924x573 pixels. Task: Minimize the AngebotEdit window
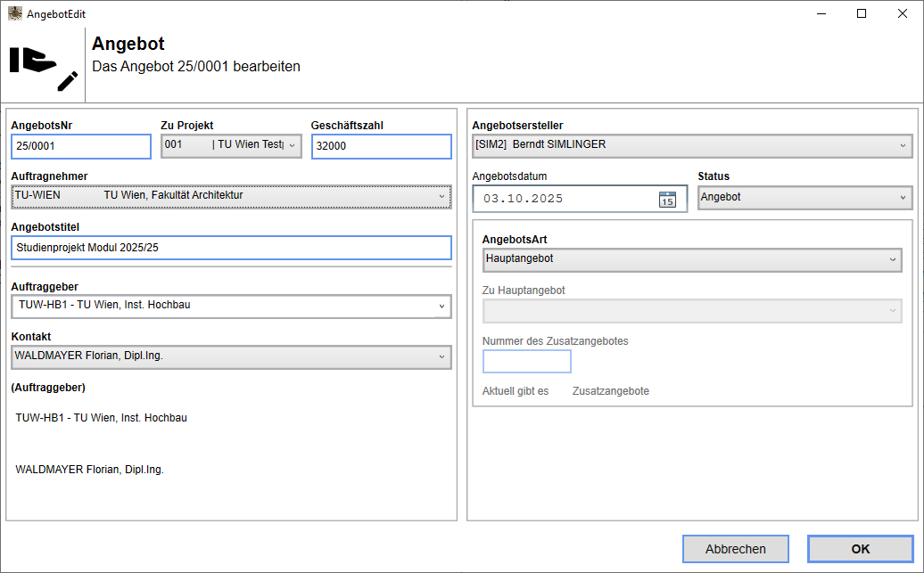pyautogui.click(x=821, y=14)
